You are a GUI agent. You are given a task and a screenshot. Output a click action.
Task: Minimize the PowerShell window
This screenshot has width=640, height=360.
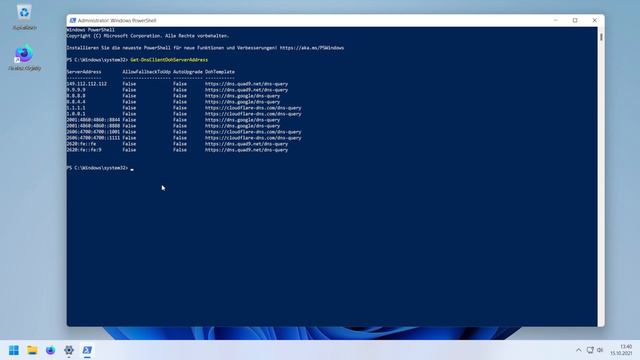coord(556,20)
